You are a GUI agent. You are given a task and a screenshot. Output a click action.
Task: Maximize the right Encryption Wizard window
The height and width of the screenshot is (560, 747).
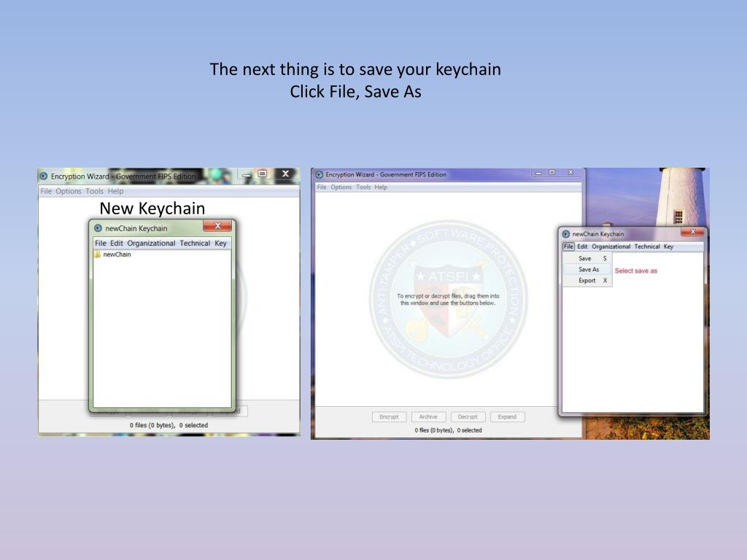click(x=551, y=172)
